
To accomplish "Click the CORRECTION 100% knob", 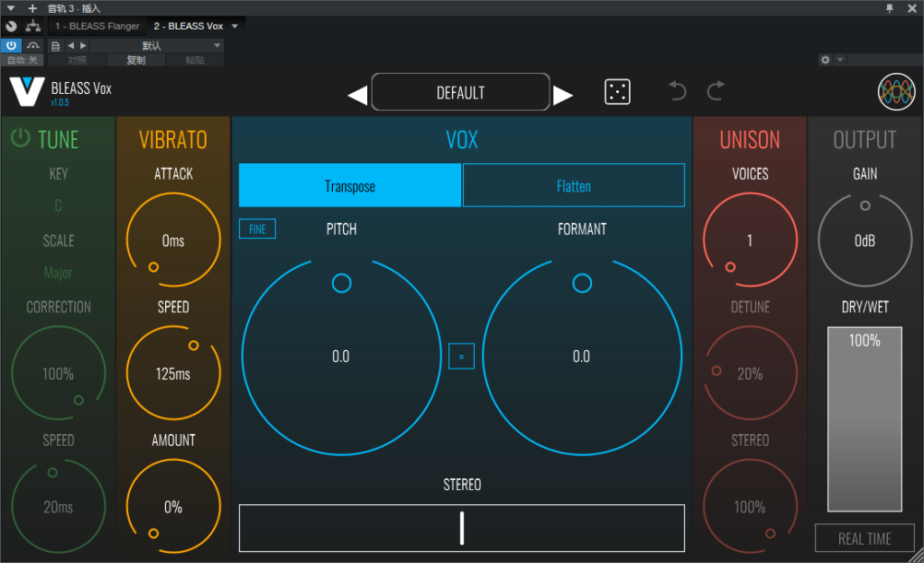I will coord(59,373).
